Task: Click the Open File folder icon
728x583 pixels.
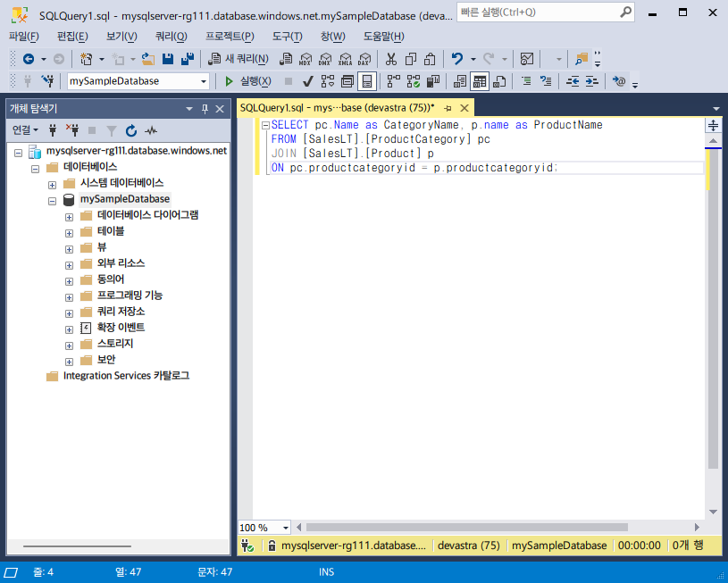Action: 148,59
